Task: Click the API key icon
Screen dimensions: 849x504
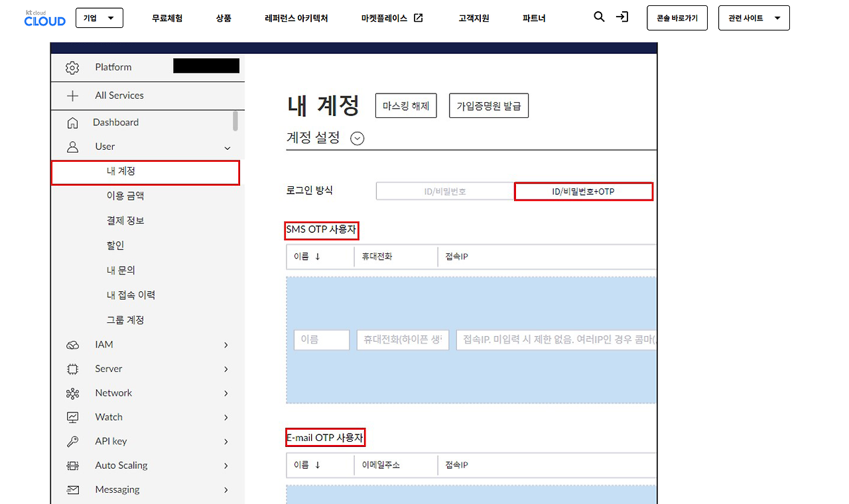Action: pos(72,442)
